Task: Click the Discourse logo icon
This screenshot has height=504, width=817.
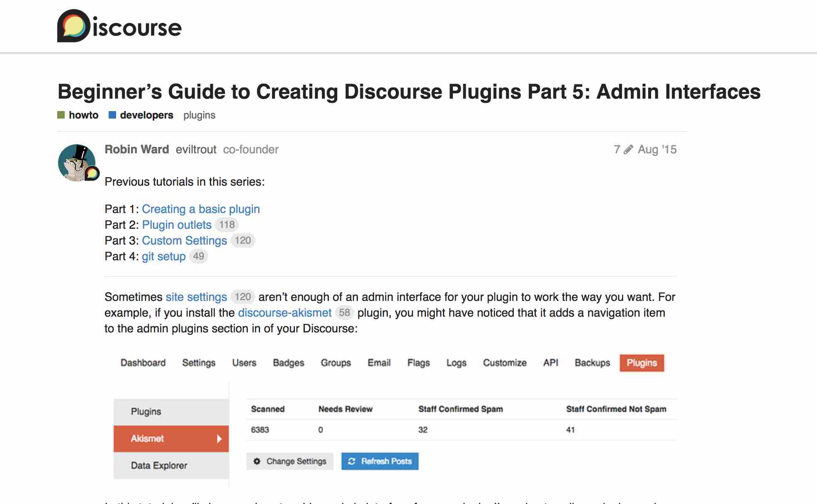Action: [x=73, y=26]
